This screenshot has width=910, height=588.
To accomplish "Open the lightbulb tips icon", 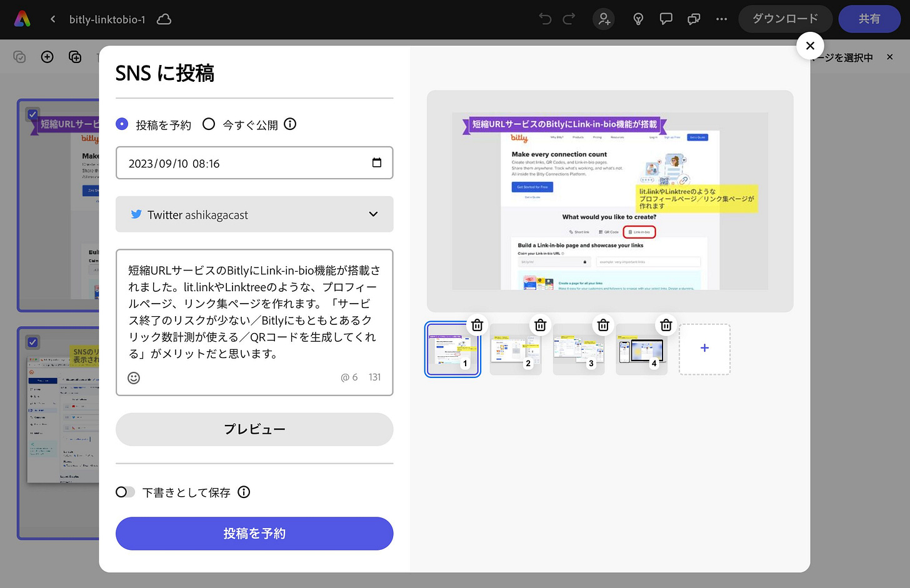I will (x=638, y=19).
